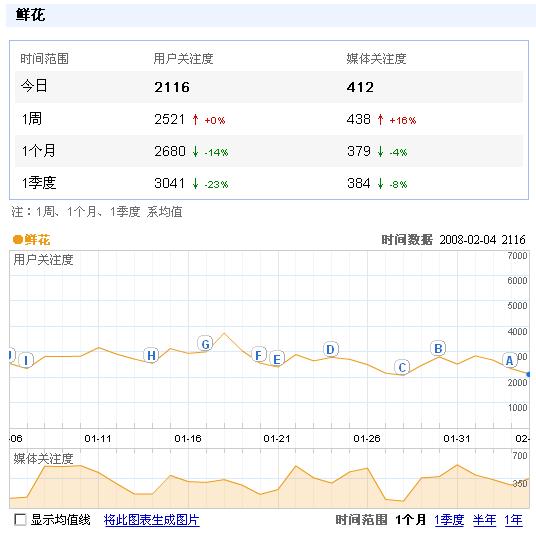Click the 1周 user attention value 2521
The image size is (536, 534).
[x=169, y=119]
